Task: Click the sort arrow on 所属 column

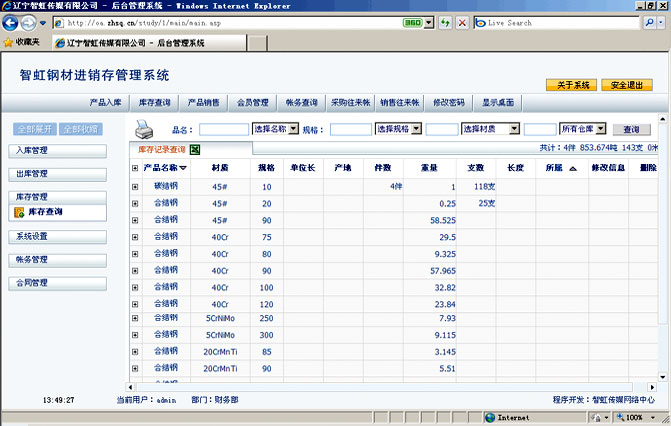Action: (573, 168)
